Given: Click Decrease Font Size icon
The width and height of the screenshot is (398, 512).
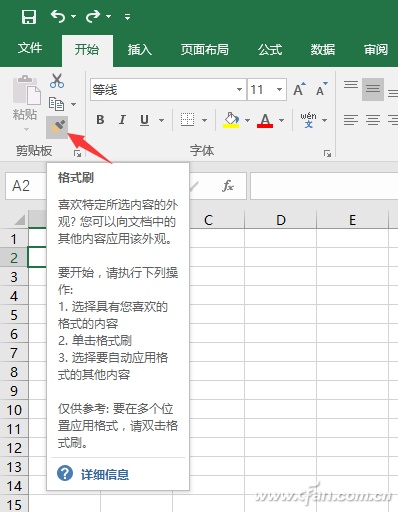Looking at the screenshot, I should pyautogui.click(x=321, y=89).
